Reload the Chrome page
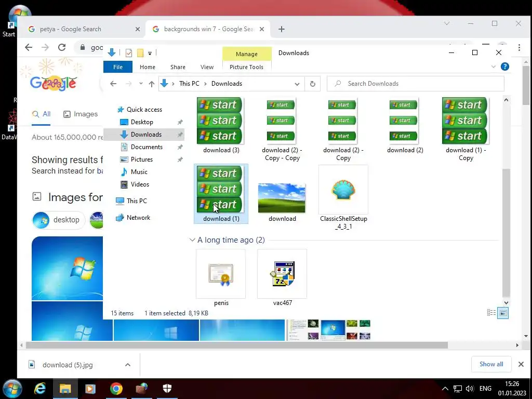This screenshot has height=399, width=532. pos(62,47)
